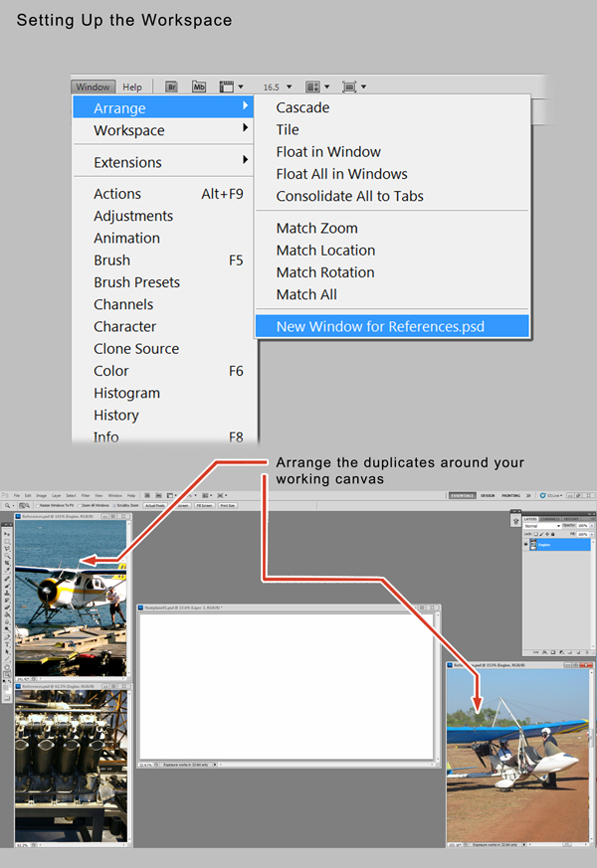Viewport: 597px width, 868px height.
Task: Click the Actual Pixels button
Action: pyautogui.click(x=155, y=505)
